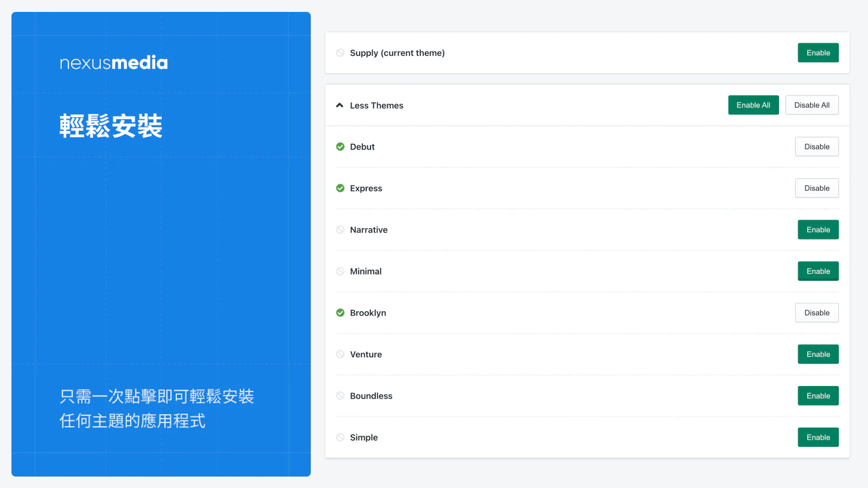Enable the Supply current theme
The width and height of the screenshot is (868, 488).
click(818, 53)
